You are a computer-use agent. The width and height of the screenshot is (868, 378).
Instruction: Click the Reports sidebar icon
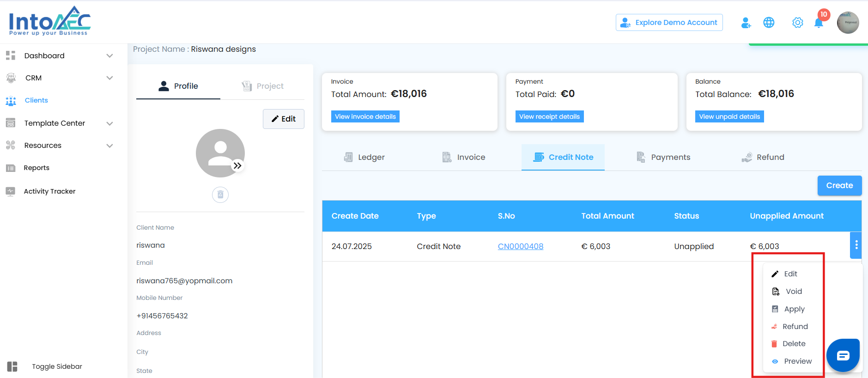[11, 168]
